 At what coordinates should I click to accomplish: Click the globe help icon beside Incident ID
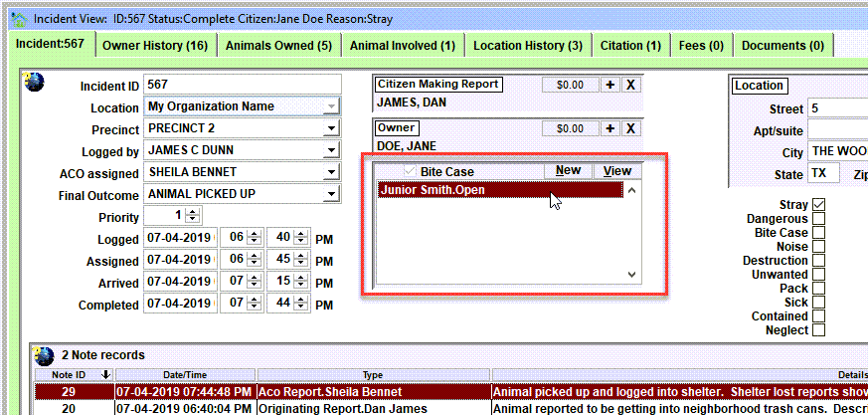35,84
